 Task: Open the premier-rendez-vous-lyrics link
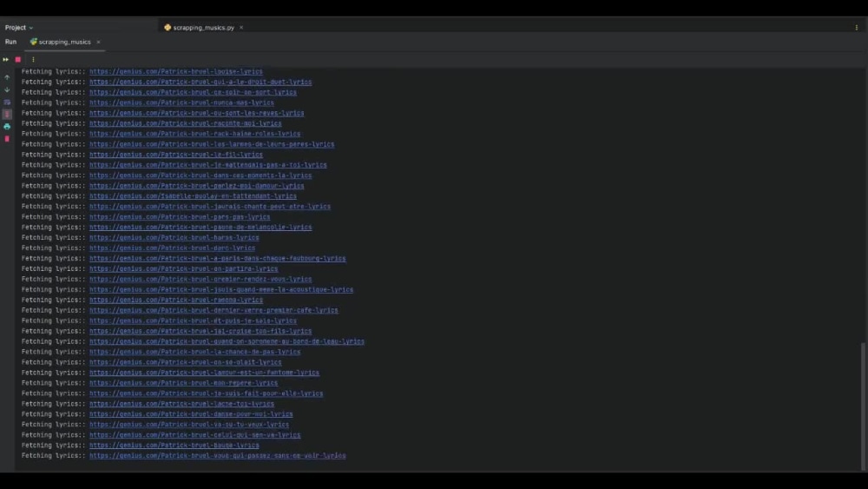(x=201, y=279)
